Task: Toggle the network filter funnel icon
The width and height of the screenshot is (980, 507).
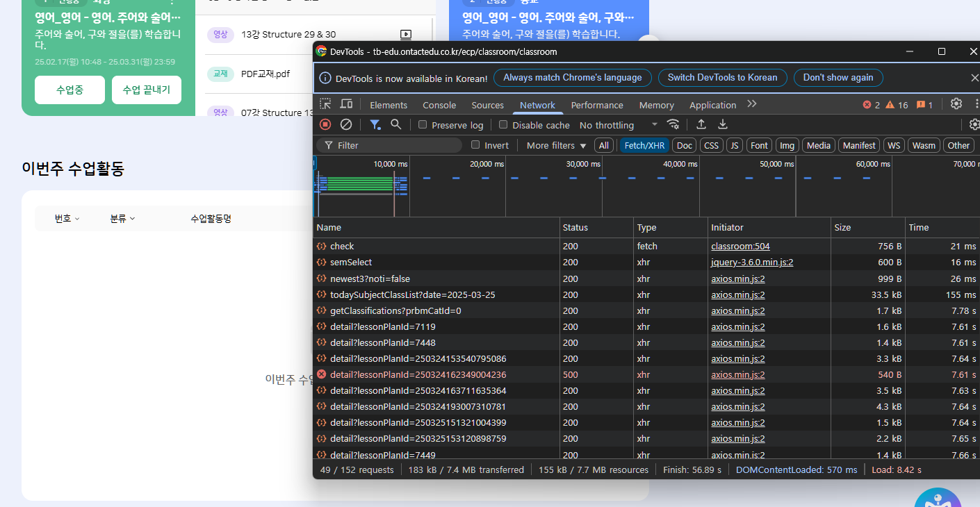Action: click(x=375, y=124)
